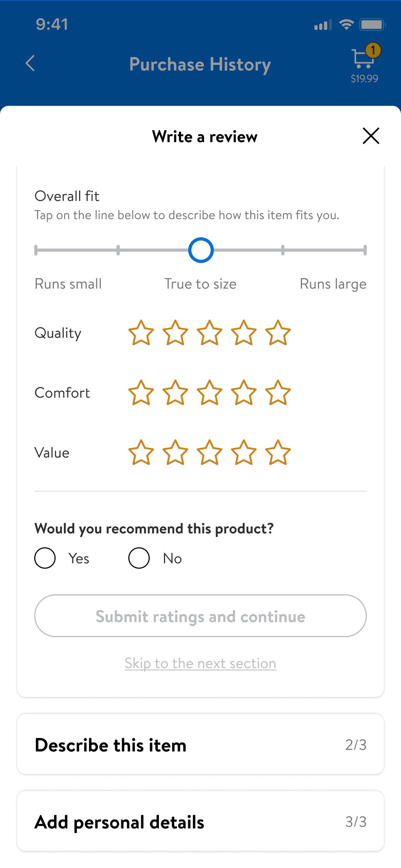The height and width of the screenshot is (868, 401).
Task: Expand the Add personal details section
Action: pos(200,821)
